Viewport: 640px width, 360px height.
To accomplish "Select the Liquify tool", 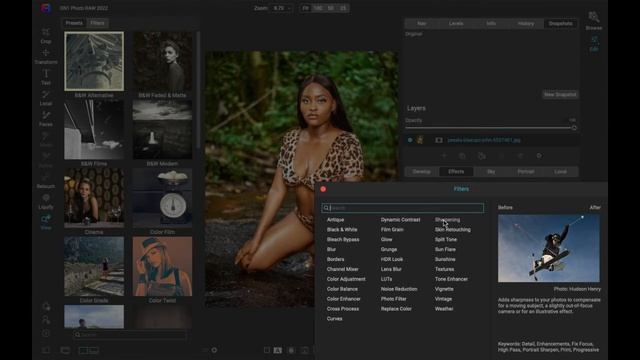I will pos(46,202).
